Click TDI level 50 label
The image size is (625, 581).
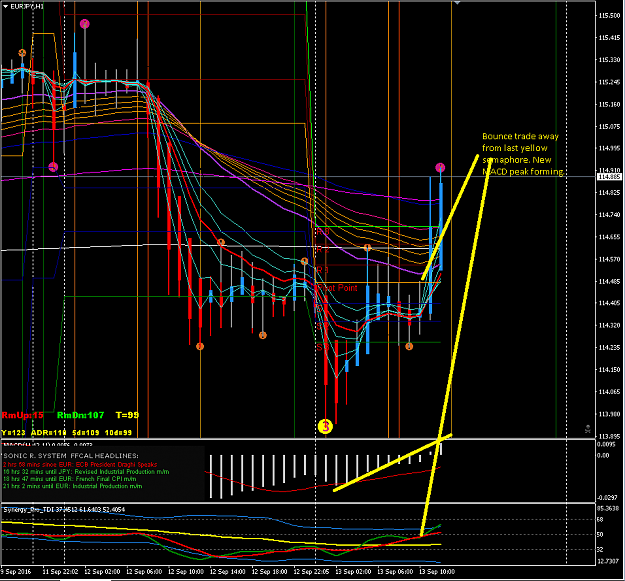pos(600,535)
